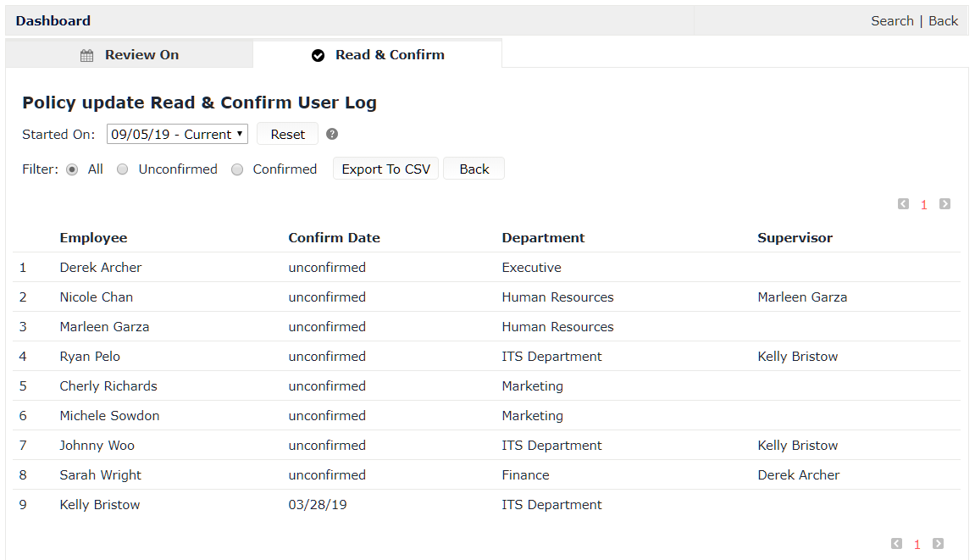Click Export To CSV button

[x=385, y=169]
